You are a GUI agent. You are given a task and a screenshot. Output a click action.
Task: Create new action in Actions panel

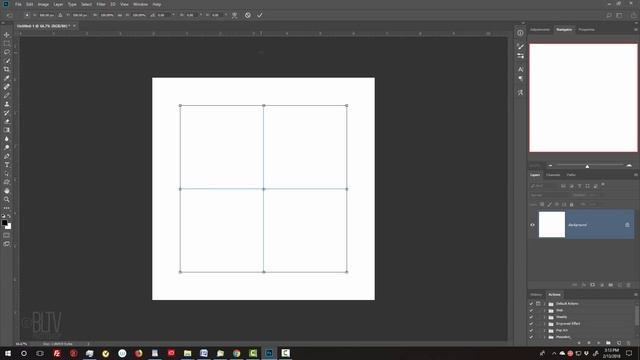click(x=619, y=343)
